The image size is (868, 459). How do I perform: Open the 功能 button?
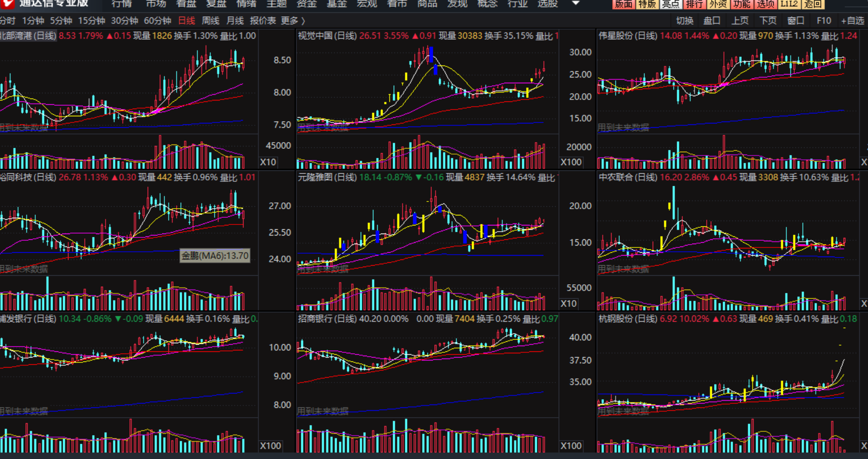741,4
